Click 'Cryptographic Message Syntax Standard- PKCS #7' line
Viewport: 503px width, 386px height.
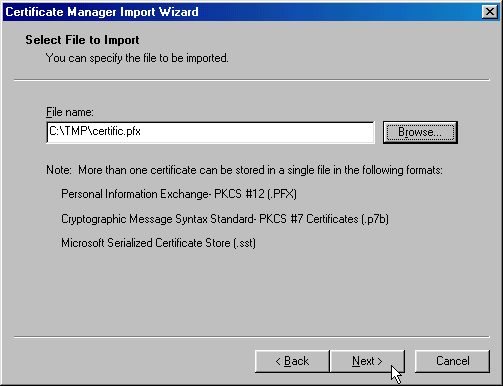coord(225,219)
